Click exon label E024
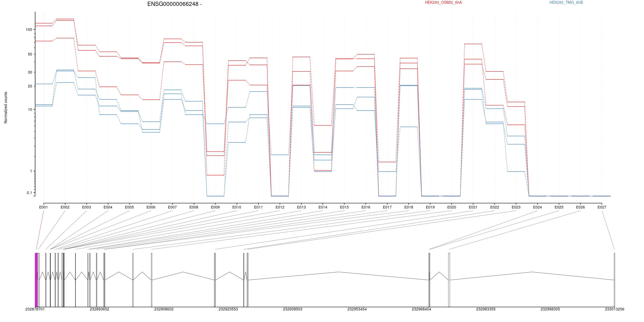 coord(537,207)
